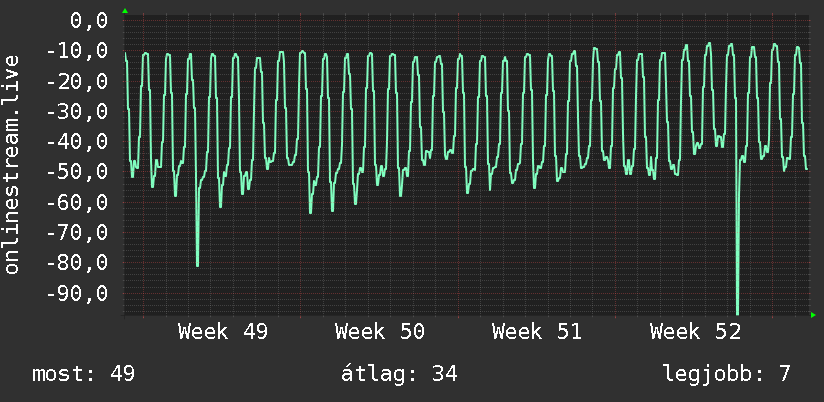Click the green arrow atop the y-axis
Screen dimensions: 824x402
pyautogui.click(x=125, y=11)
